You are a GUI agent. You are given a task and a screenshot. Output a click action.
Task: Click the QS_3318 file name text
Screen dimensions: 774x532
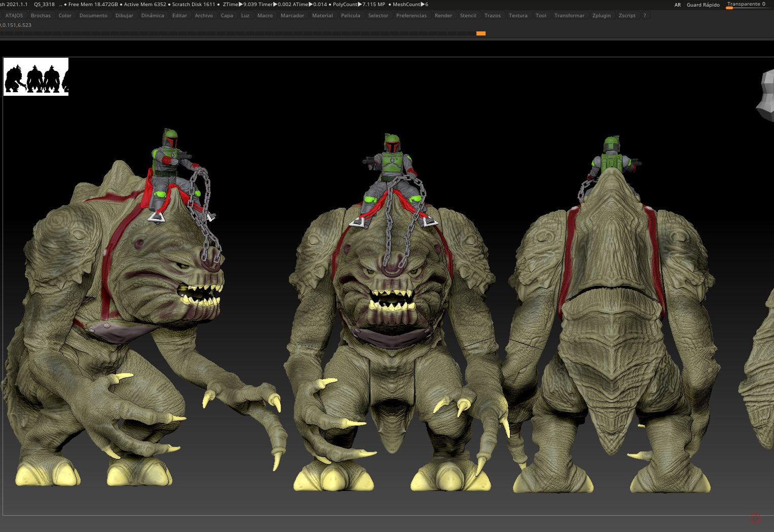pyautogui.click(x=44, y=5)
